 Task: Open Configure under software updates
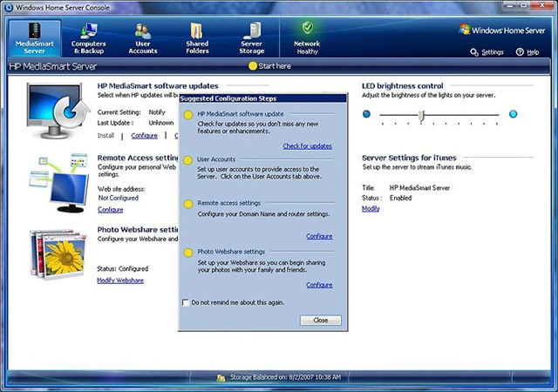(x=144, y=136)
